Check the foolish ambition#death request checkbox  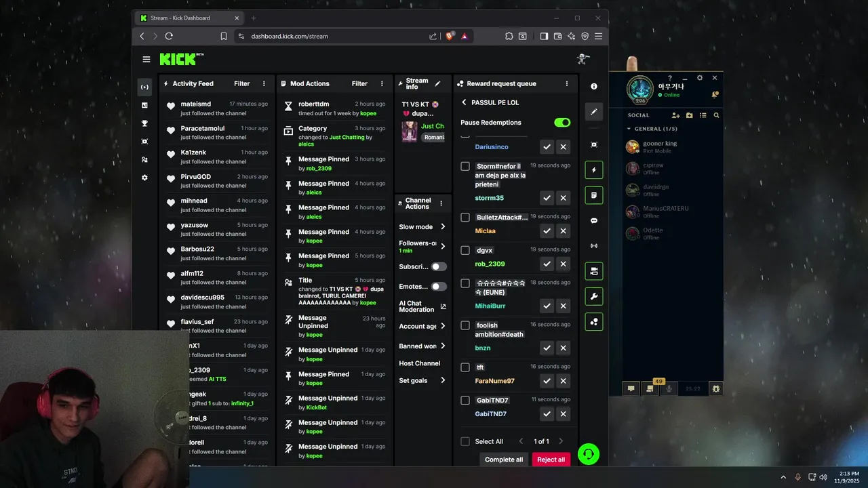465,325
